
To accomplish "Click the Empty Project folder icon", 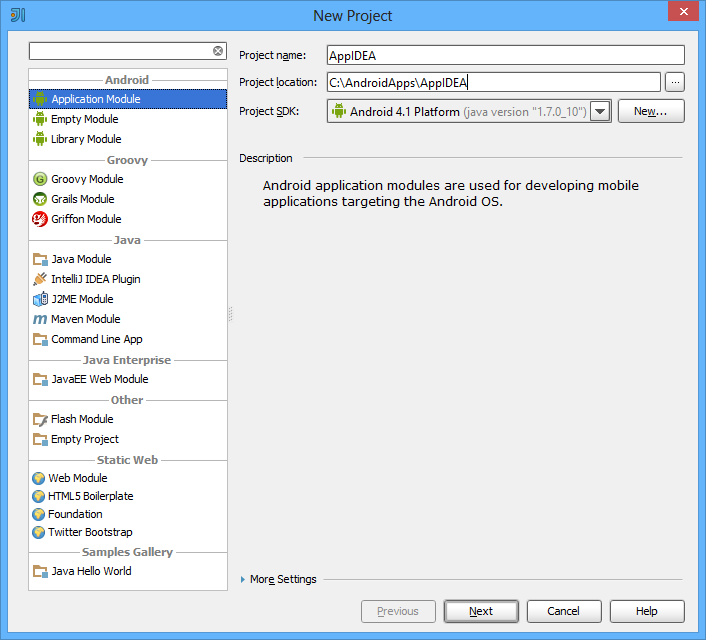I will (x=40, y=439).
